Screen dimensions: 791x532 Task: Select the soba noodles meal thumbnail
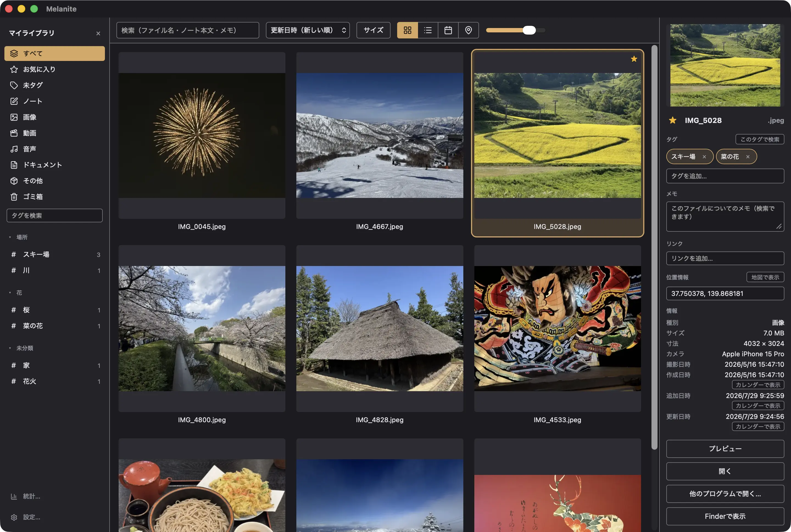[x=202, y=485]
